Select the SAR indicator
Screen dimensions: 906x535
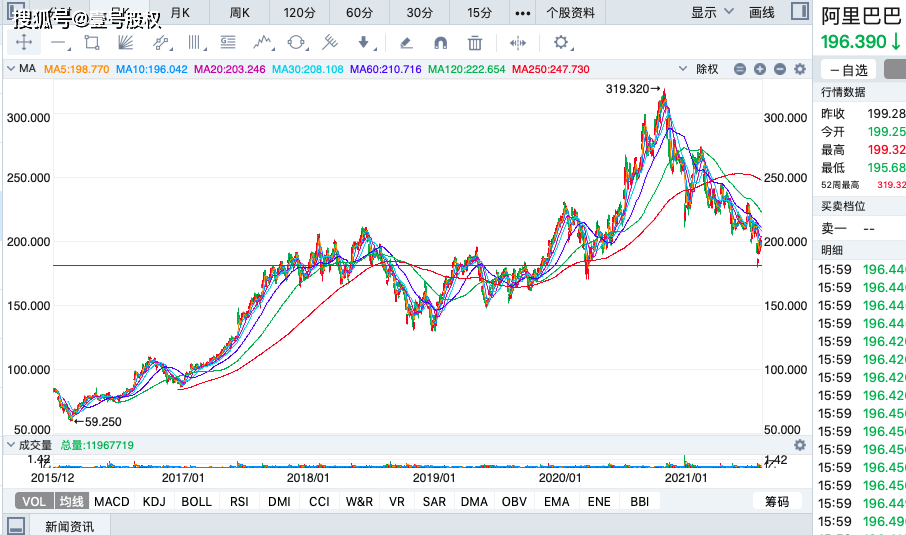(434, 501)
